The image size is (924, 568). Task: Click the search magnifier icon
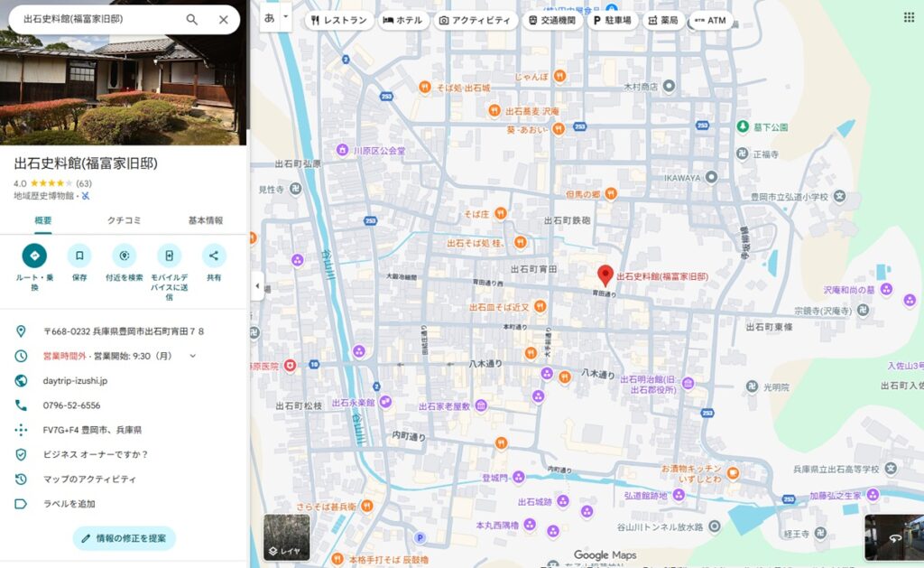coord(192,19)
